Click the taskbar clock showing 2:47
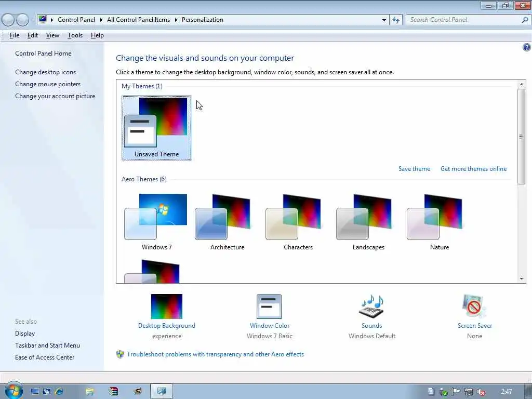The width and height of the screenshot is (532, 399). coord(506,392)
